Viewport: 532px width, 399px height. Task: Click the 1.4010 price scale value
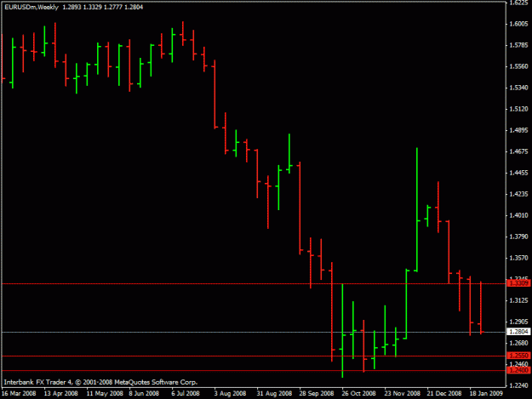click(x=518, y=215)
